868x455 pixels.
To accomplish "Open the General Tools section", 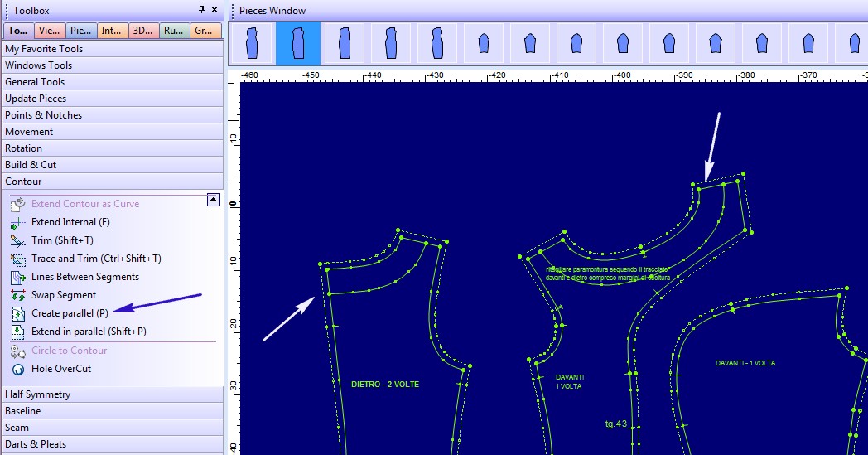I will point(113,82).
